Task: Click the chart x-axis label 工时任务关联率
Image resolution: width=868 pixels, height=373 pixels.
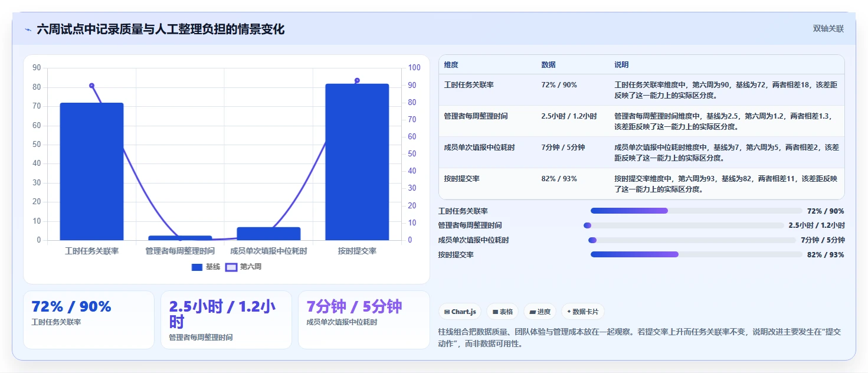Action: pyautogui.click(x=91, y=251)
